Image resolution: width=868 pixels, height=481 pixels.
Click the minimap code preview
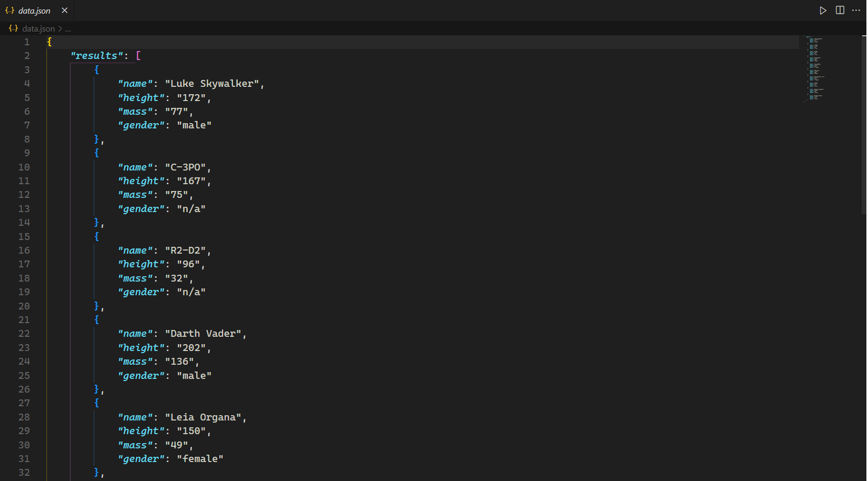coord(814,68)
